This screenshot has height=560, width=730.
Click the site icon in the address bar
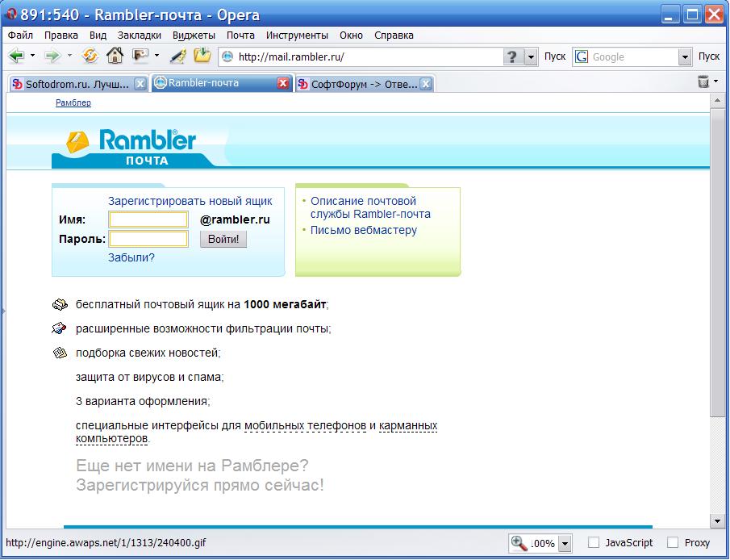click(227, 56)
